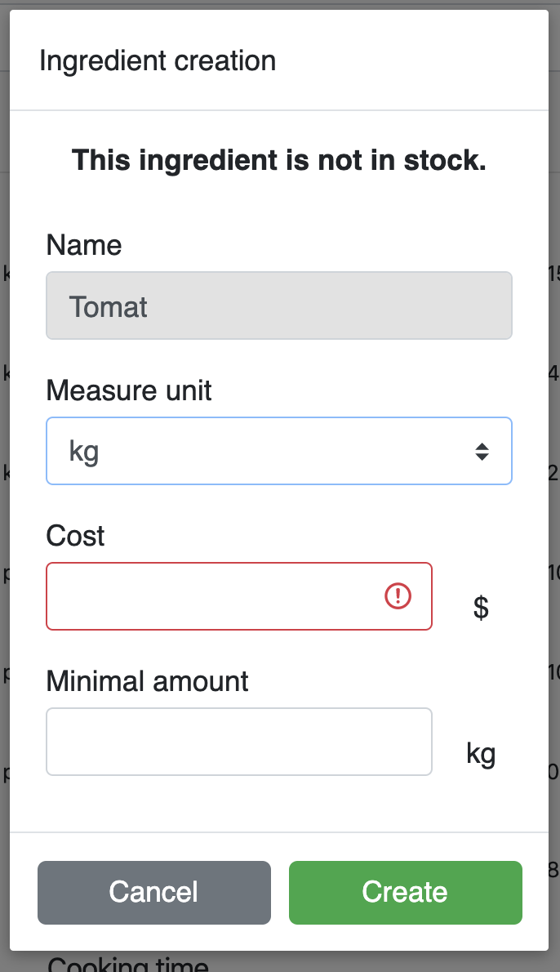
Task: Click the 'This ingredient is not in stock' message
Action: [x=278, y=160]
